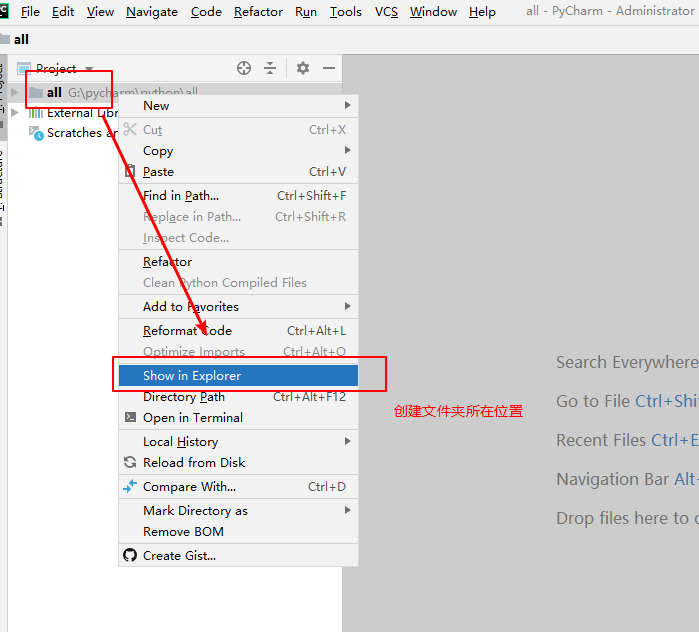Choose Reformat Code in context menu

click(238, 331)
